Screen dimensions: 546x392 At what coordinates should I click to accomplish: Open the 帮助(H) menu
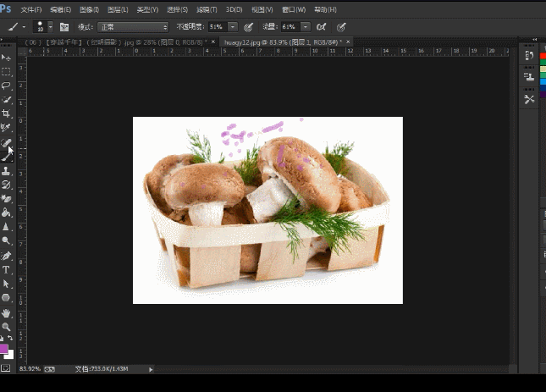pos(325,10)
